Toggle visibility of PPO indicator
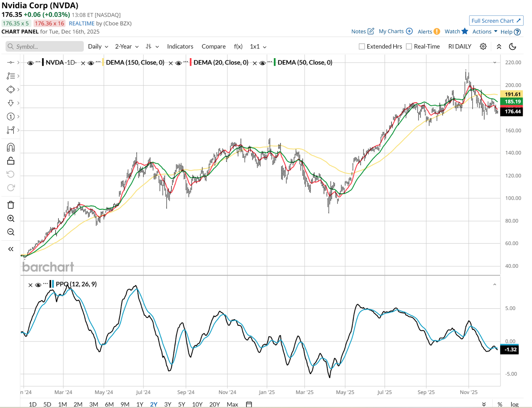The width and height of the screenshot is (532, 408). pos(38,285)
